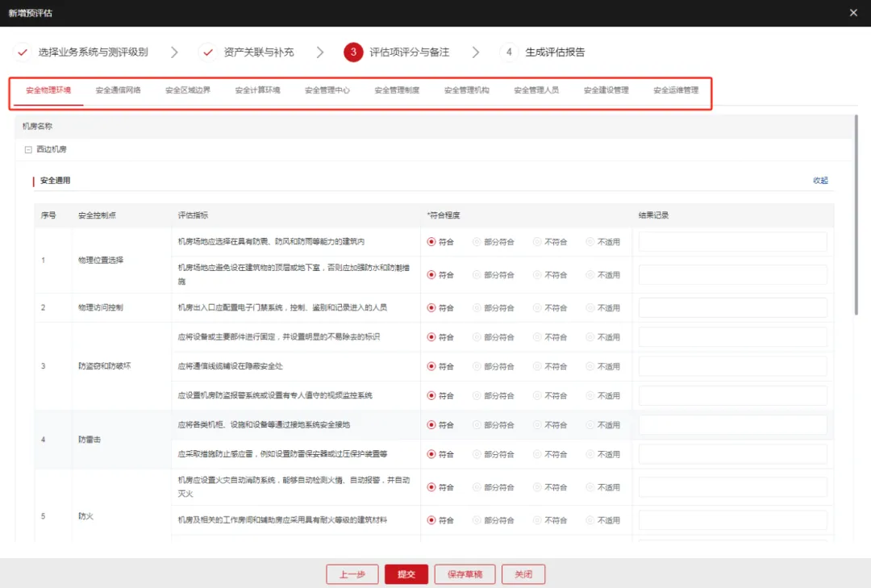The width and height of the screenshot is (871, 588).
Task: Switch to the 安全通信网络 tab
Action: click(118, 91)
